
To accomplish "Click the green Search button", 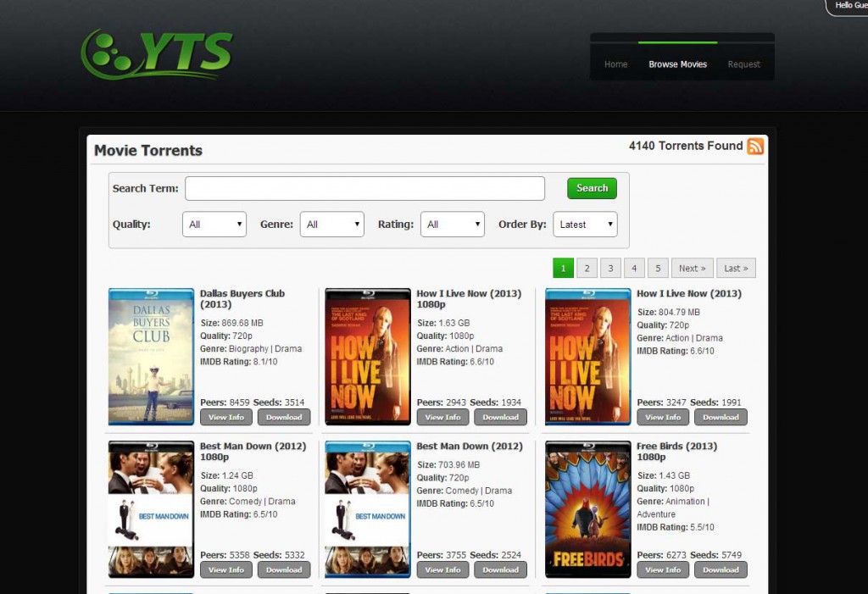I will (x=592, y=188).
